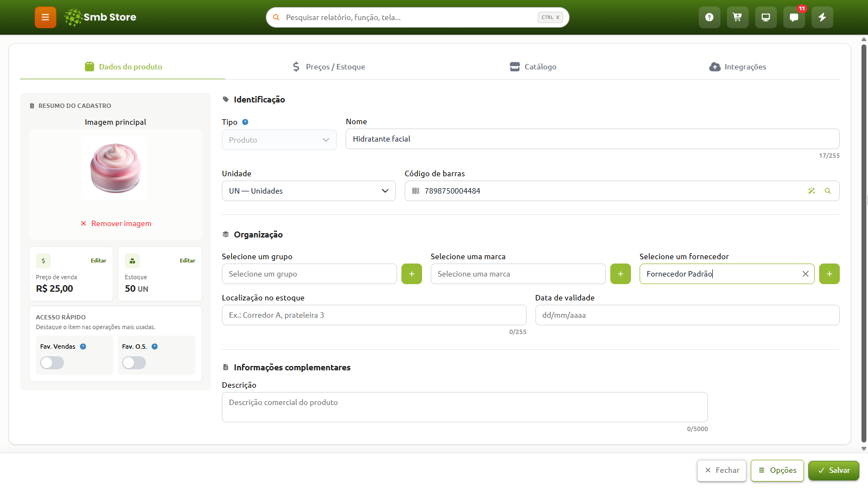Screen dimensions: 868x488
Task: Click the Fechar button
Action: point(722,471)
